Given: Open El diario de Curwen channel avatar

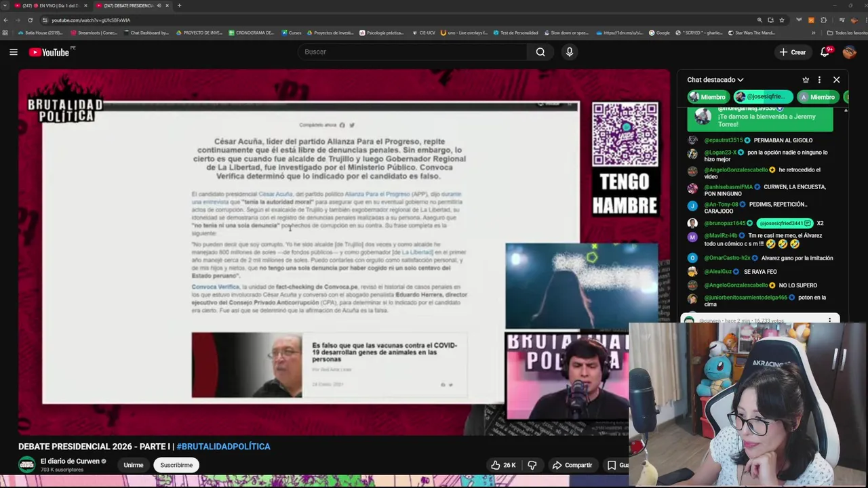Looking at the screenshot, I should click(26, 465).
